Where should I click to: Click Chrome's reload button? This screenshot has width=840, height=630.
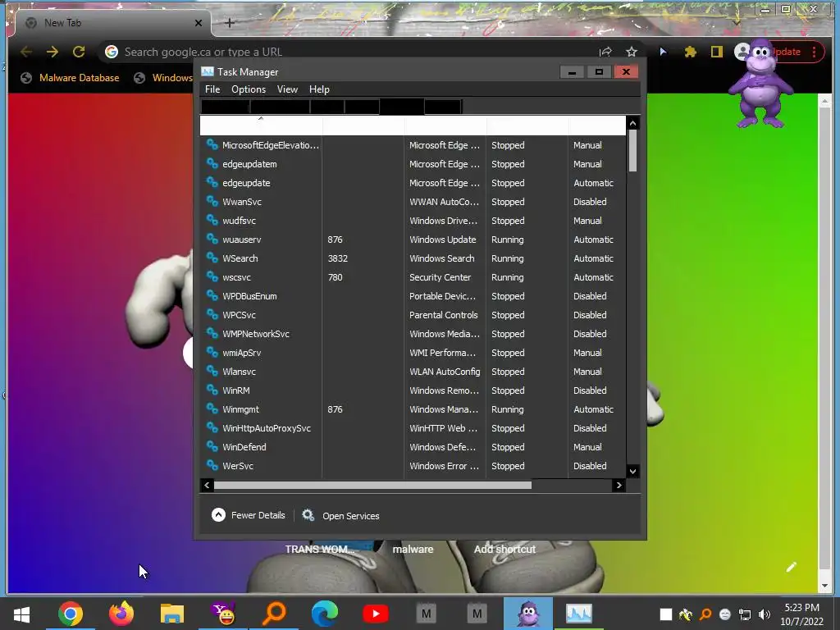tap(79, 52)
